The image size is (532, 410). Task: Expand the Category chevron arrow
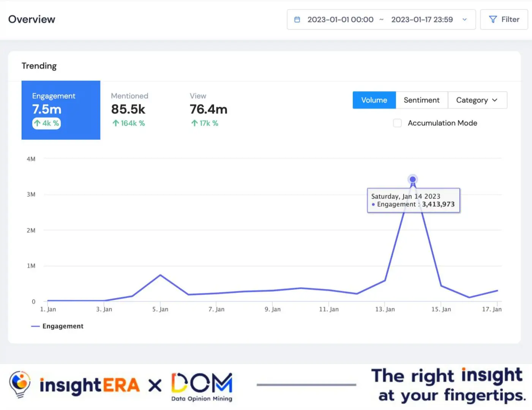[494, 100]
